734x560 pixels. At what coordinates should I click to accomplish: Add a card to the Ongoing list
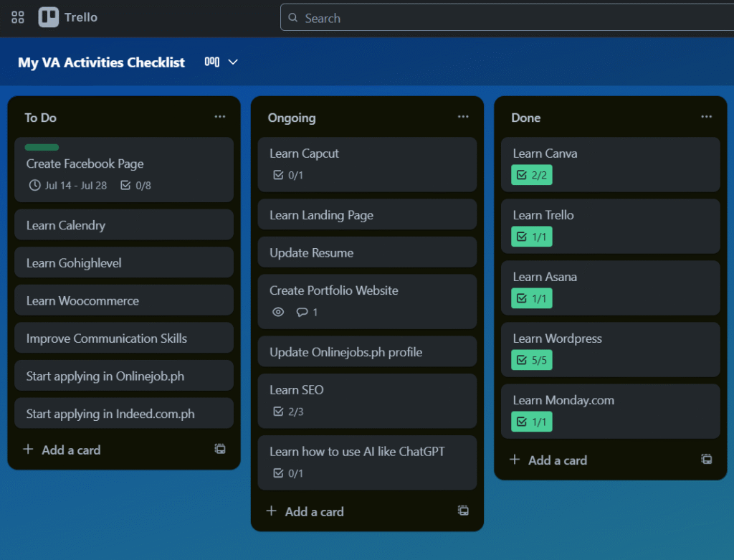point(305,511)
